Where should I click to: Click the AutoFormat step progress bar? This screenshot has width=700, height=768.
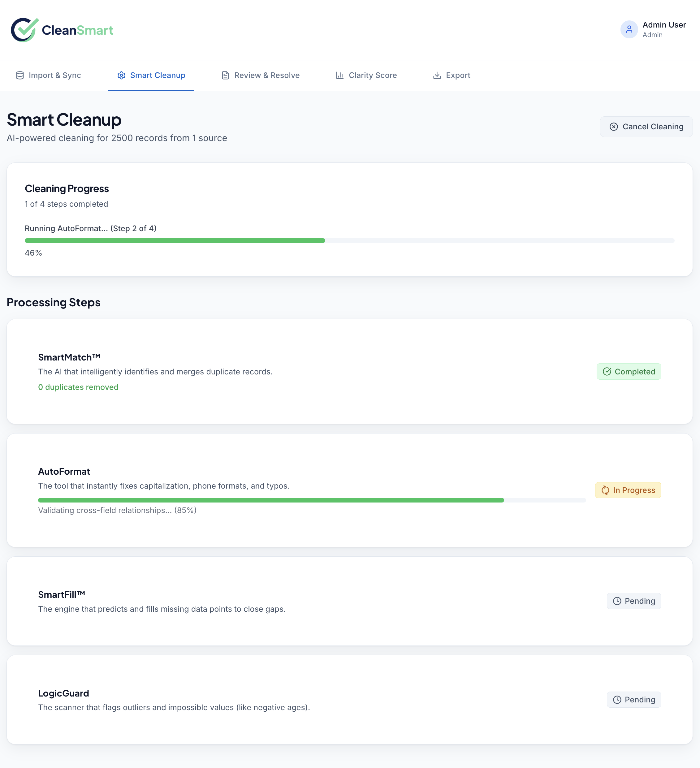pos(312,500)
